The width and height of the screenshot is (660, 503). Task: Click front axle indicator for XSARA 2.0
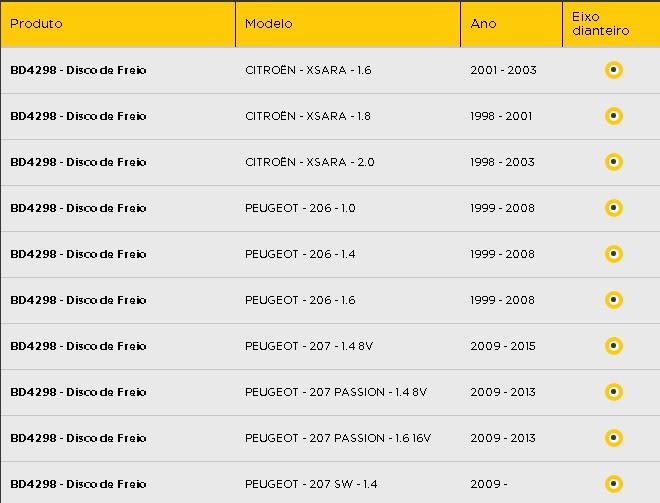click(614, 162)
